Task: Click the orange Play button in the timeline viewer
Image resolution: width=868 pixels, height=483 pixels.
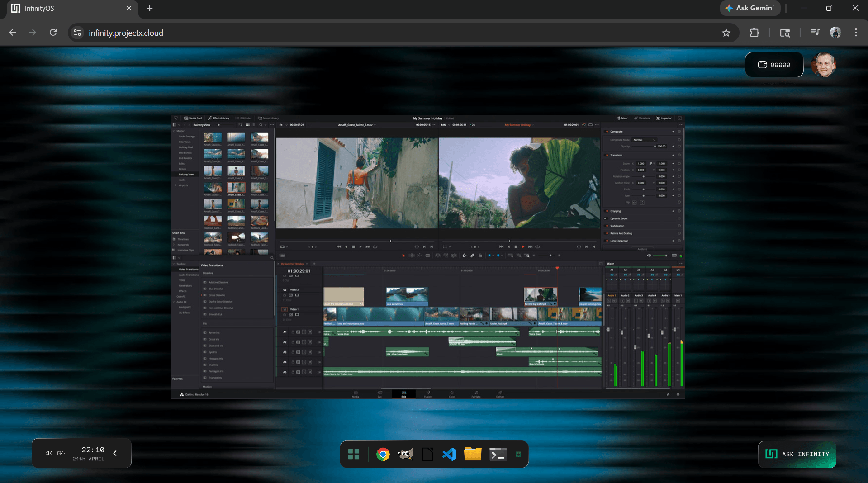Action: point(523,247)
